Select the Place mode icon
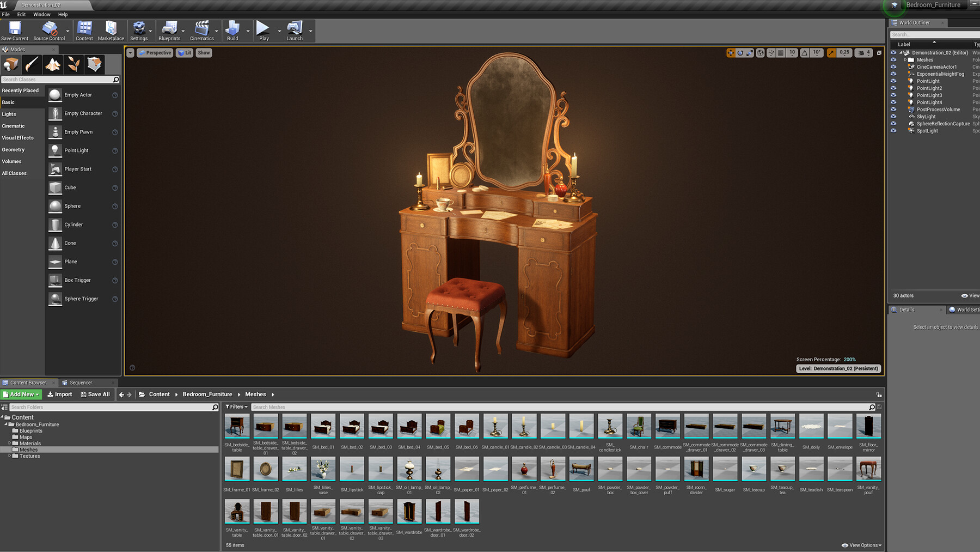The height and width of the screenshot is (552, 980). pos(11,64)
